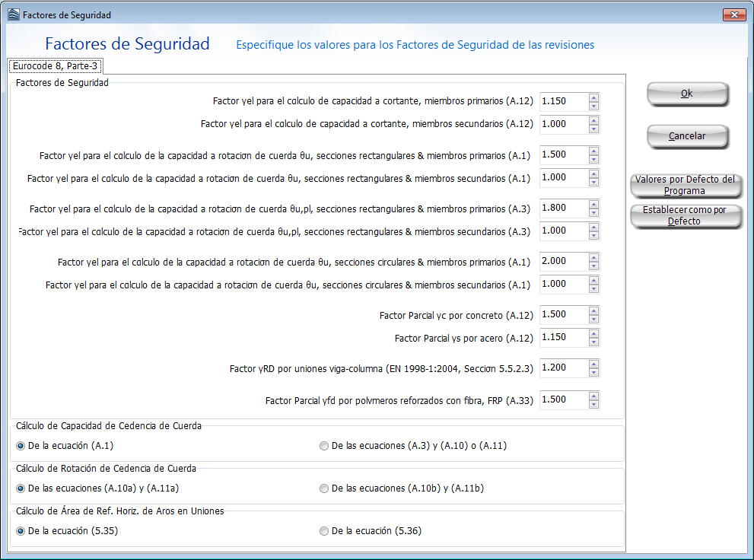Viewport: 754px width, 560px height.
Task: Click the θu rectangular secondary members value field
Action: click(563, 177)
